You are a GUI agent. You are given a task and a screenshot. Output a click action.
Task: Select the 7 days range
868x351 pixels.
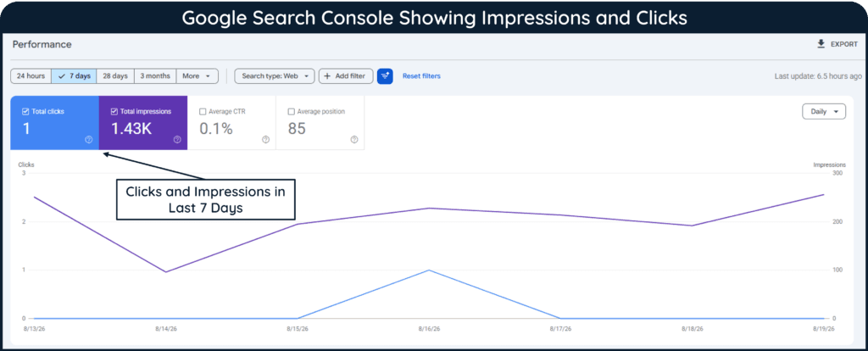pyautogui.click(x=75, y=75)
